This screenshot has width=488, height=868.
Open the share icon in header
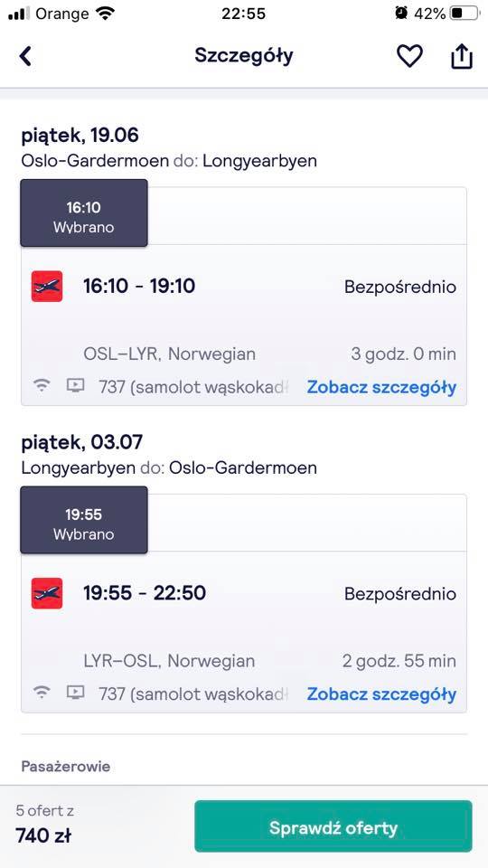coord(462,56)
